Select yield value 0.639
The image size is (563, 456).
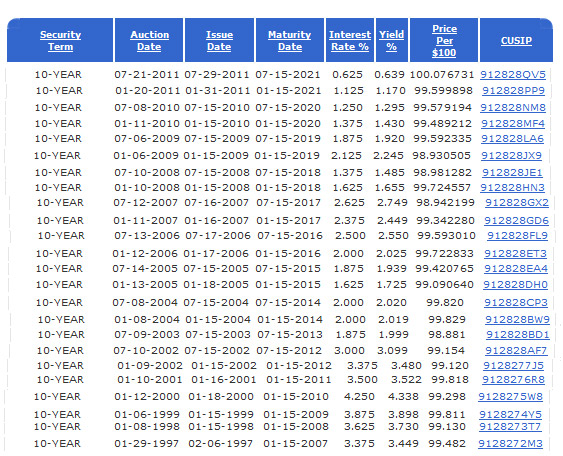(x=389, y=75)
